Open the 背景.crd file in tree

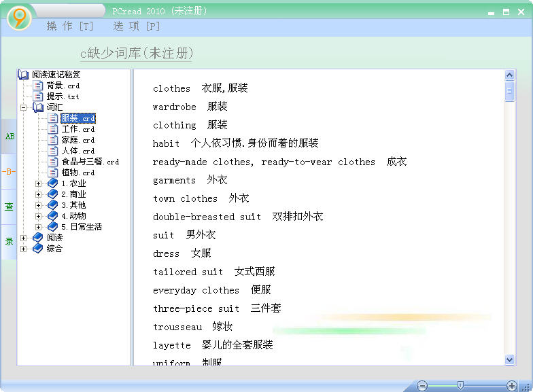63,86
